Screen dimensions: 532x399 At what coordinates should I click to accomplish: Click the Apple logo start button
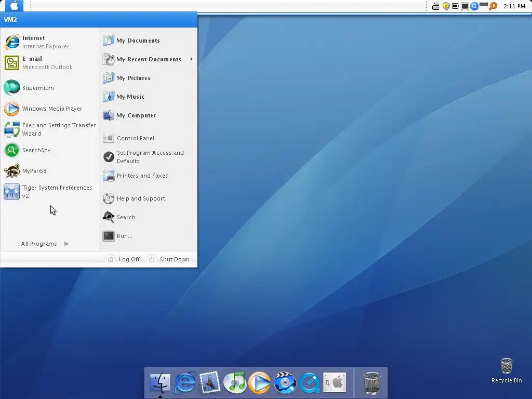14,6
